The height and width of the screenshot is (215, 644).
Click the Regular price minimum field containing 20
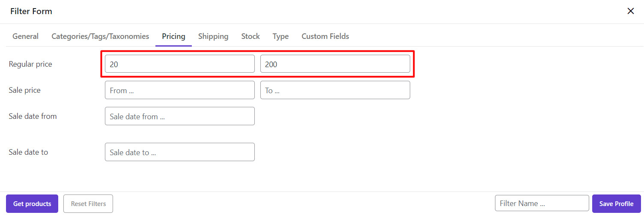[179, 64]
